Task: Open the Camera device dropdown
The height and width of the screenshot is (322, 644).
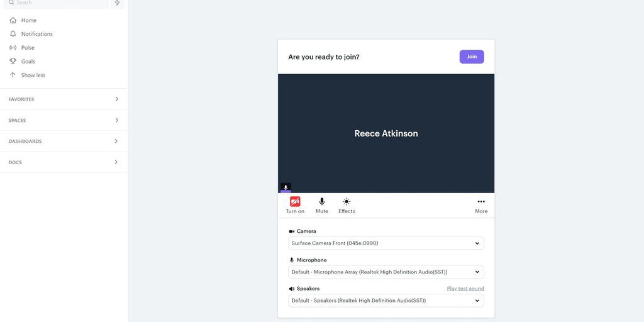Action: (386, 243)
